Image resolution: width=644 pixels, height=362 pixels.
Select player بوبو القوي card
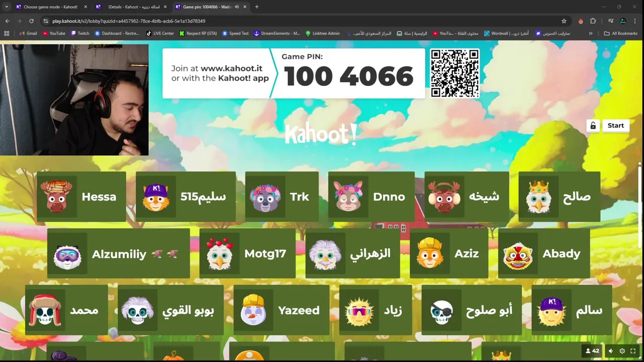coord(171,310)
